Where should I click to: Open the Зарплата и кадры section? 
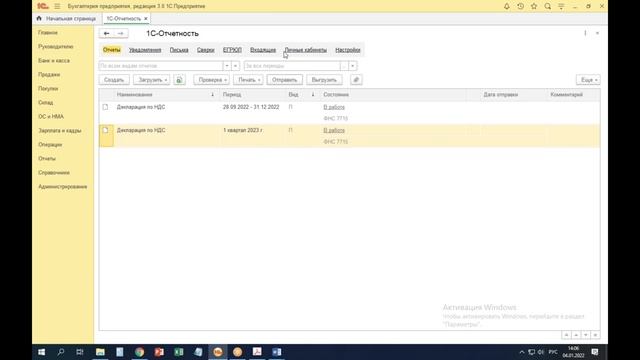click(x=60, y=131)
